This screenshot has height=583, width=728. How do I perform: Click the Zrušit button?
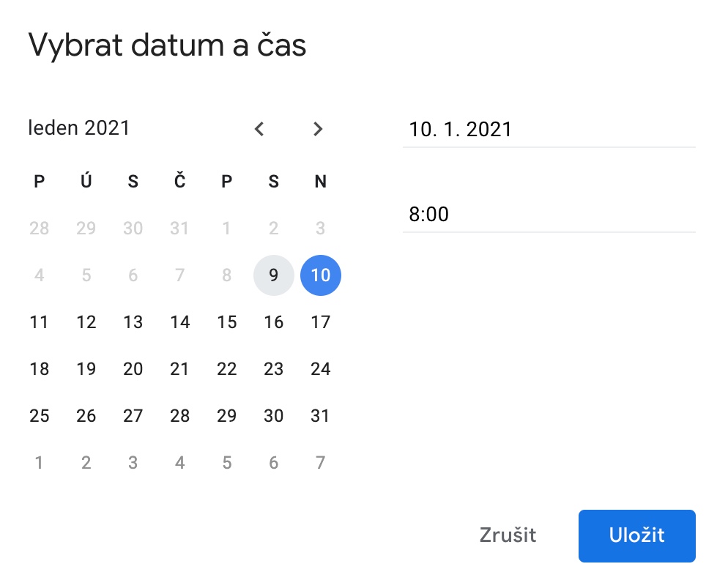pos(508,535)
